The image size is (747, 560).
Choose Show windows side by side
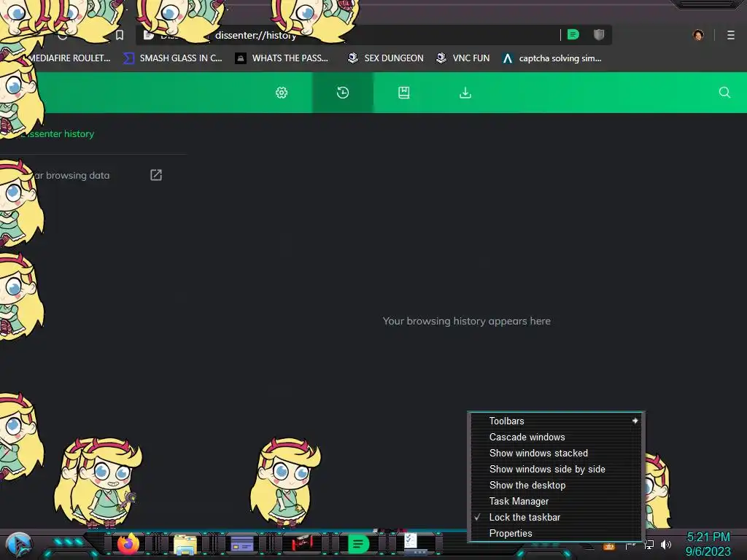click(556, 469)
